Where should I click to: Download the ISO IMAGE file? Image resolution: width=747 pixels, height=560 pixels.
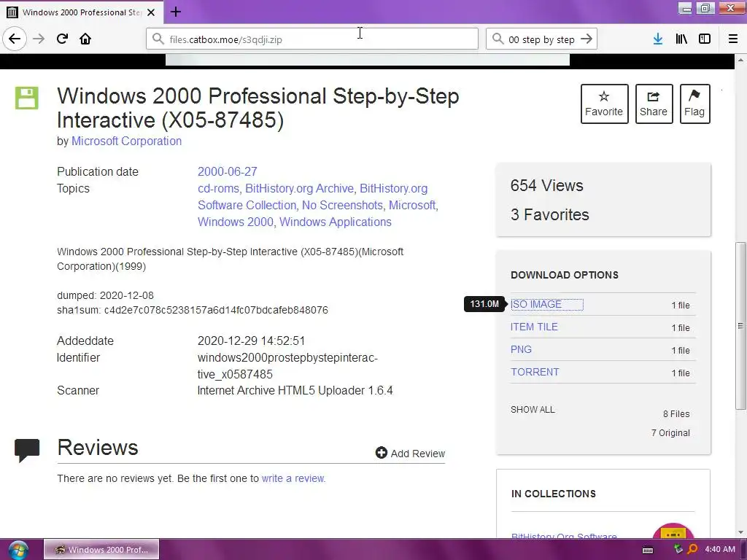tap(536, 304)
